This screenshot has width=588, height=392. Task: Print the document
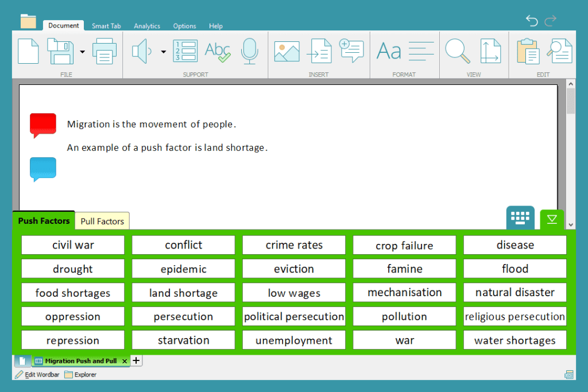[105, 51]
